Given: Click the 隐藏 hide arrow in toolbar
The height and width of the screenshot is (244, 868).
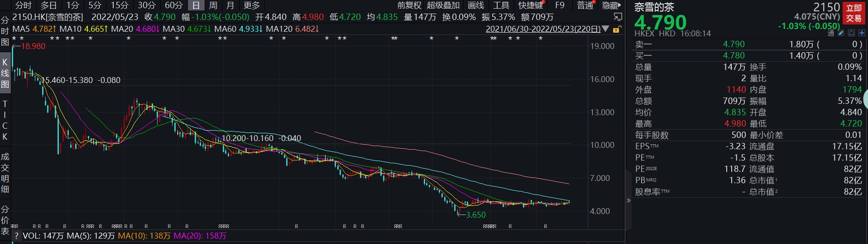Looking at the screenshot, I should [611, 5].
